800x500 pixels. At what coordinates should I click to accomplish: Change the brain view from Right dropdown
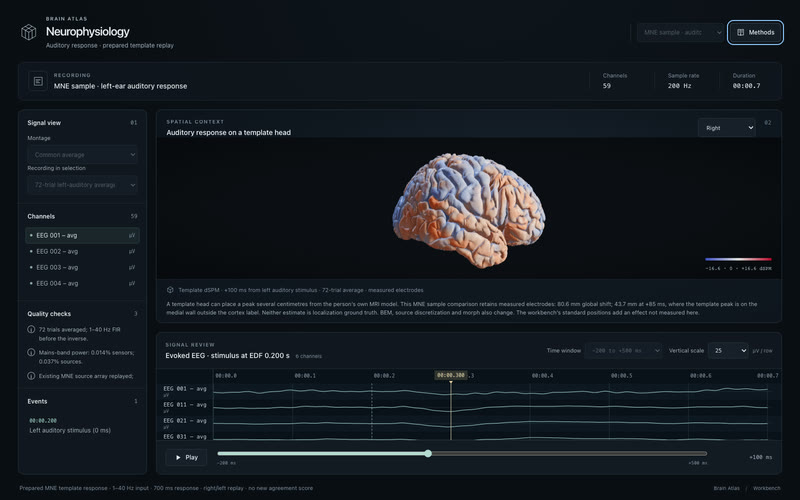coord(727,128)
